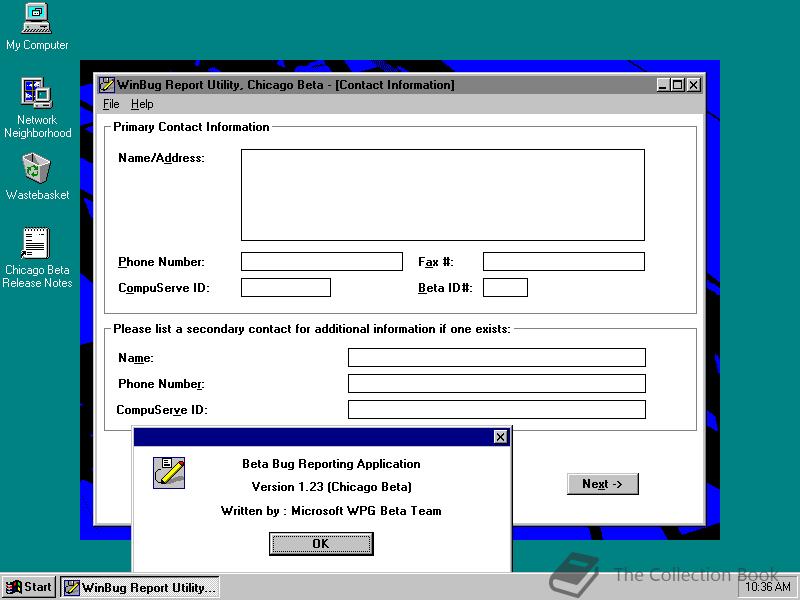Focus the secondary contact Phone Number field
The image size is (800, 600).
click(497, 384)
